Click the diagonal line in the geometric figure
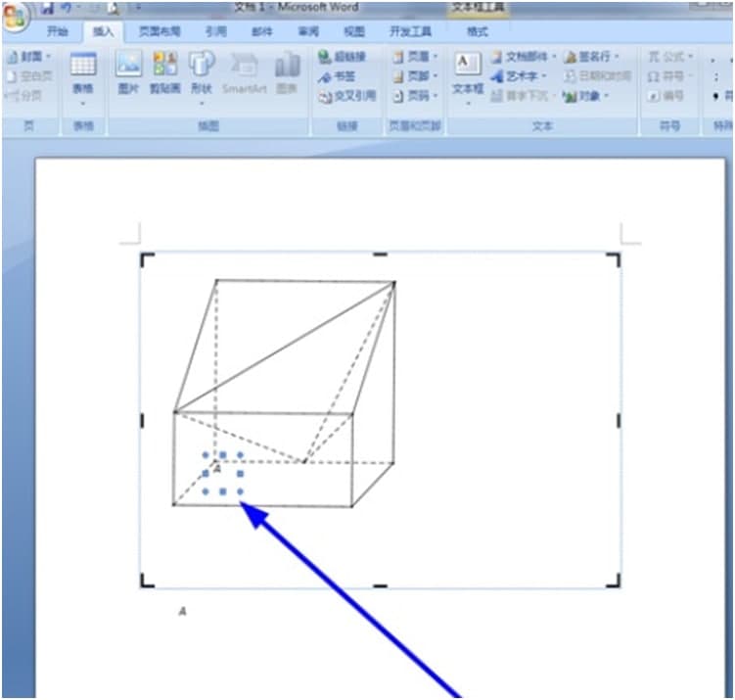 tap(285, 348)
